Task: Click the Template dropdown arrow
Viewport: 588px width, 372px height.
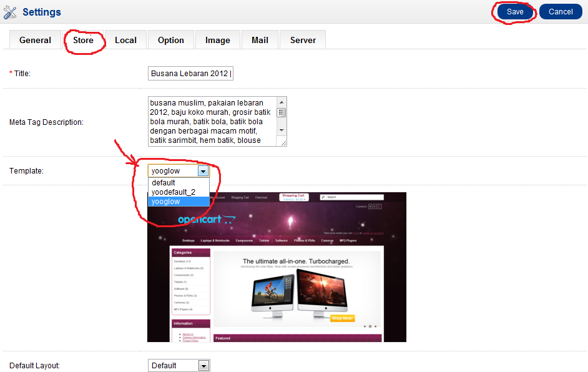Action: (203, 171)
